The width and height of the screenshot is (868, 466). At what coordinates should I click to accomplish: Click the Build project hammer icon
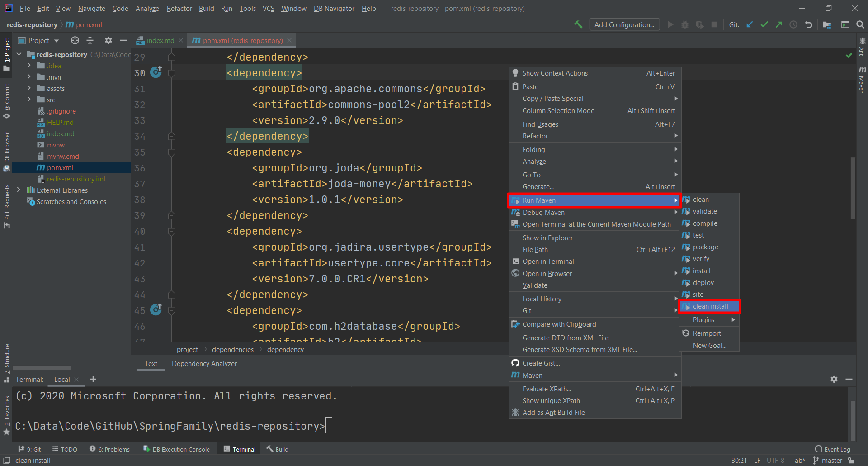point(578,24)
